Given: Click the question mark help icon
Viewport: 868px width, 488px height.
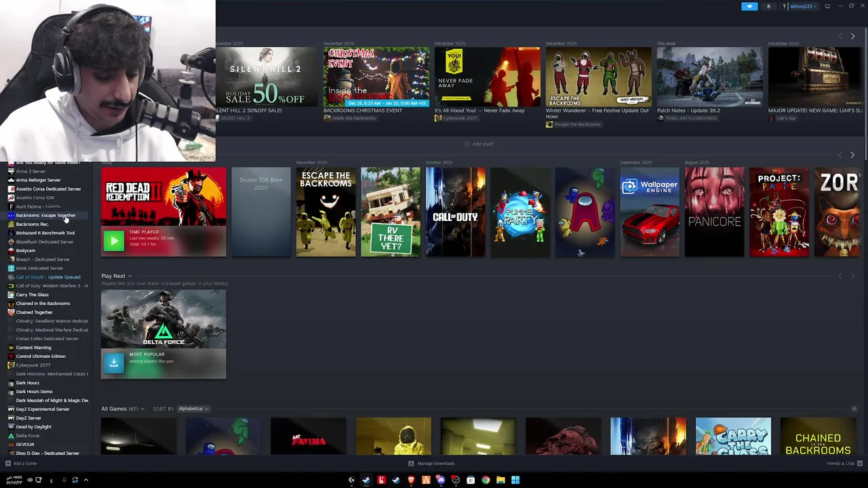Looking at the screenshot, I should tap(784, 6).
